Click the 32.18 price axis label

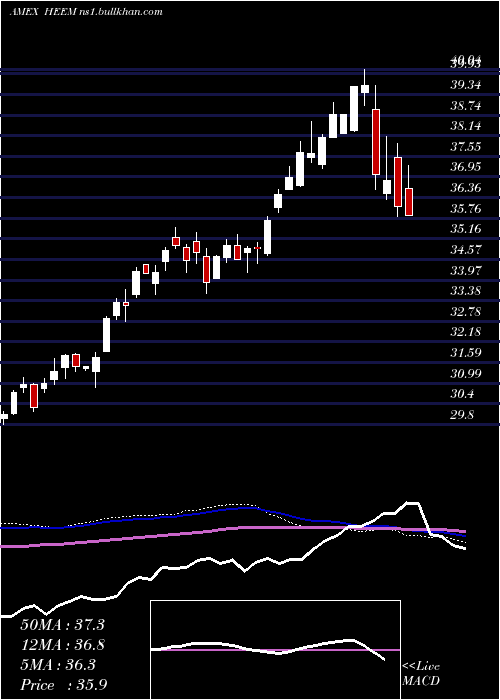tap(466, 332)
